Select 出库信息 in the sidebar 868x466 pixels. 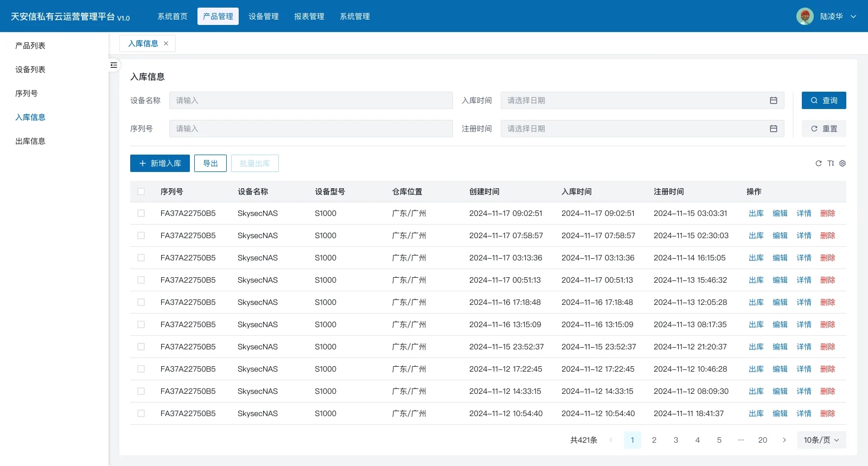click(x=30, y=141)
